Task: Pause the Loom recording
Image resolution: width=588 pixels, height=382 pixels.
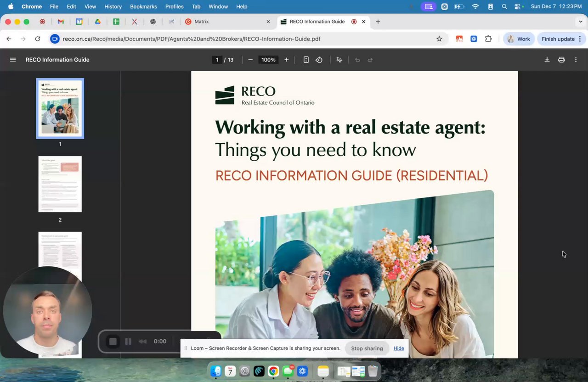Action: [x=128, y=342]
